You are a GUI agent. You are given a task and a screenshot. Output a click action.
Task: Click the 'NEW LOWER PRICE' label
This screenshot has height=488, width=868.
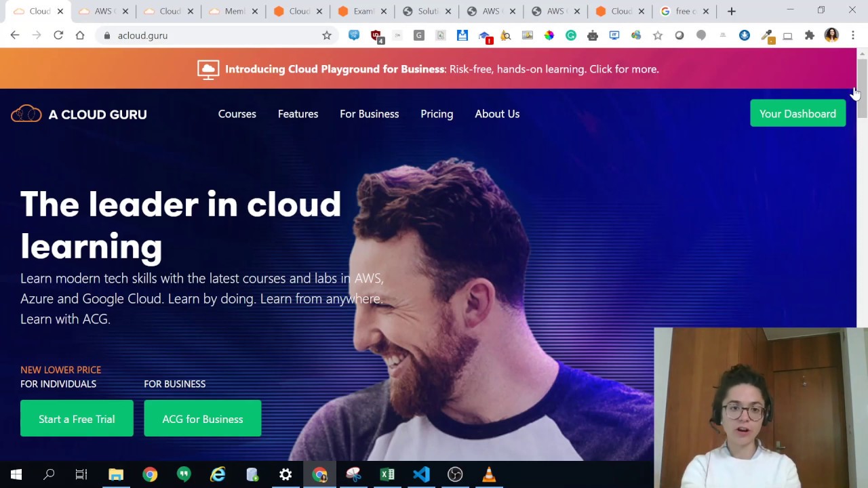(60, 369)
